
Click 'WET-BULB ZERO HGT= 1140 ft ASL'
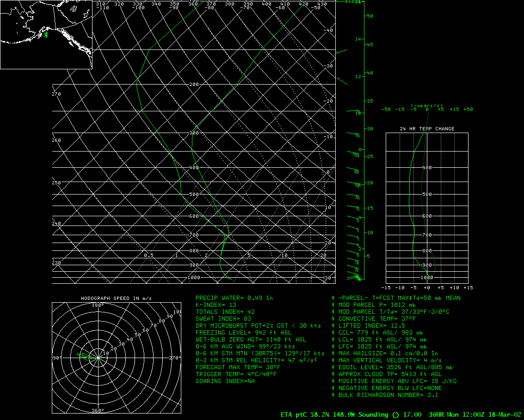pyautogui.click(x=251, y=340)
